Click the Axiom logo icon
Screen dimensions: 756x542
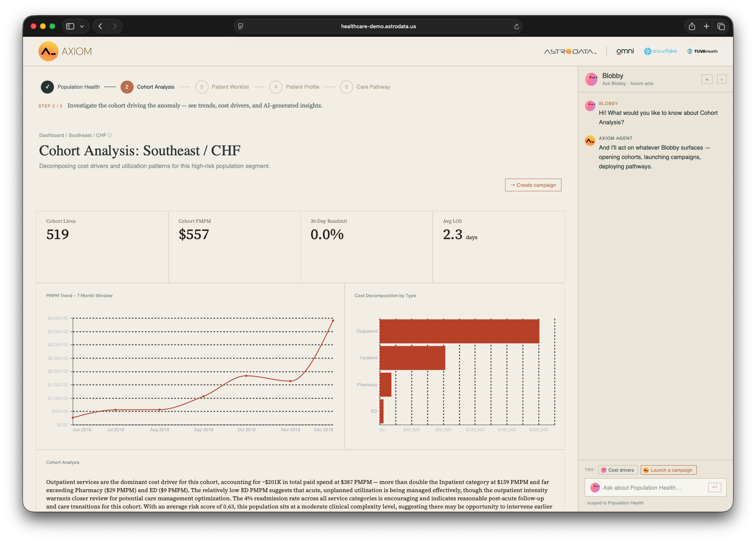[x=48, y=52]
